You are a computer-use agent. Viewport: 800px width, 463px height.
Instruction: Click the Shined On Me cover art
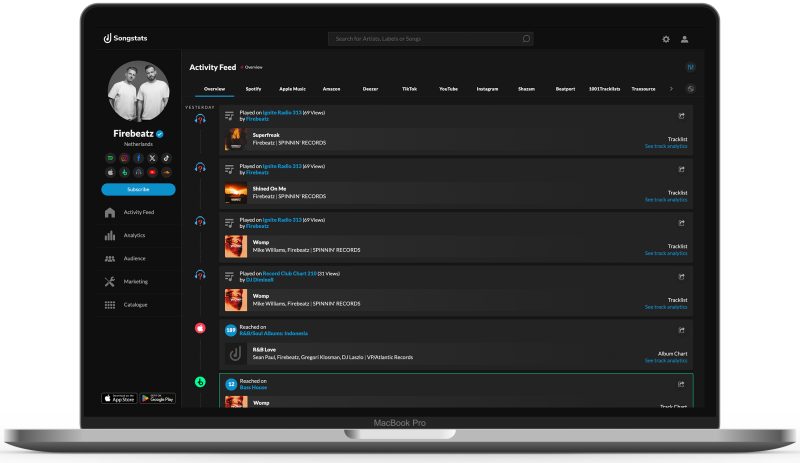pyautogui.click(x=236, y=192)
